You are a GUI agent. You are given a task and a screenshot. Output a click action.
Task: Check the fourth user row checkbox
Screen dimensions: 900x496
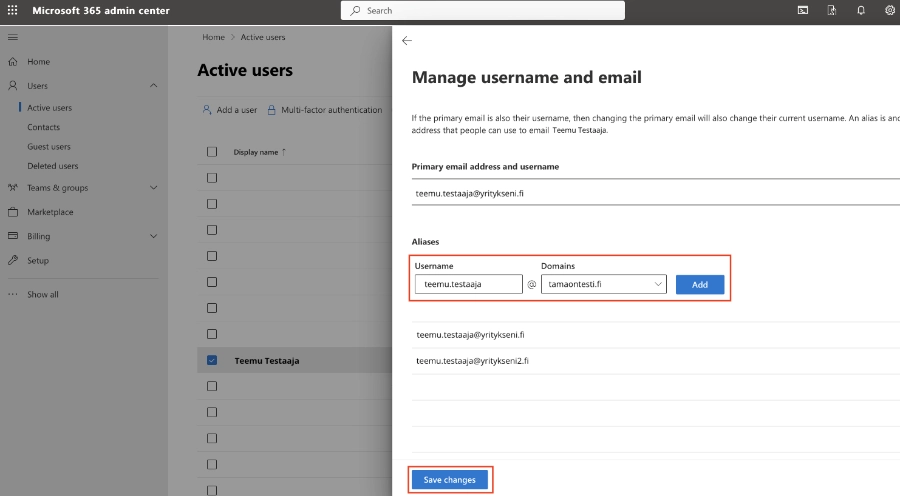coord(212,255)
